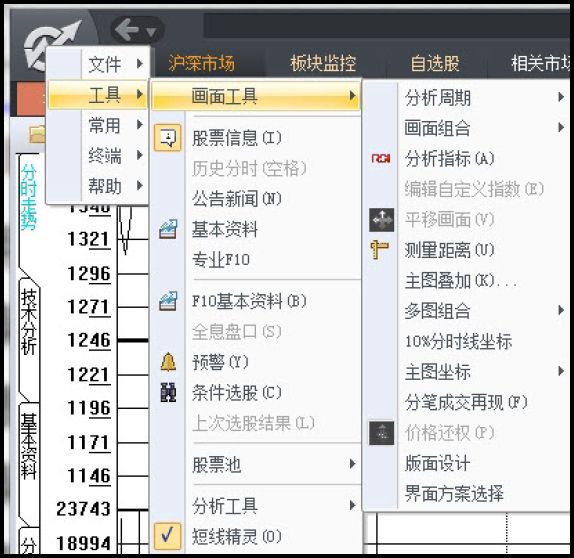Open 技术分析 vertical side tab
Viewport: 574px width, 558px height.
29,322
